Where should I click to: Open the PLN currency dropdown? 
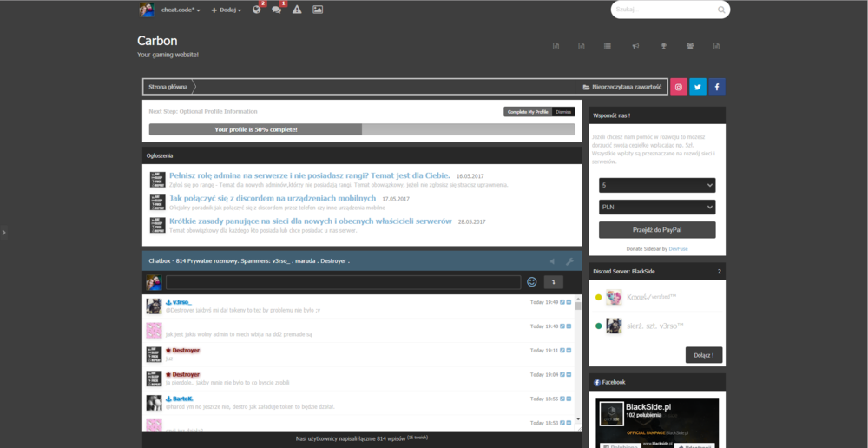pos(657,207)
